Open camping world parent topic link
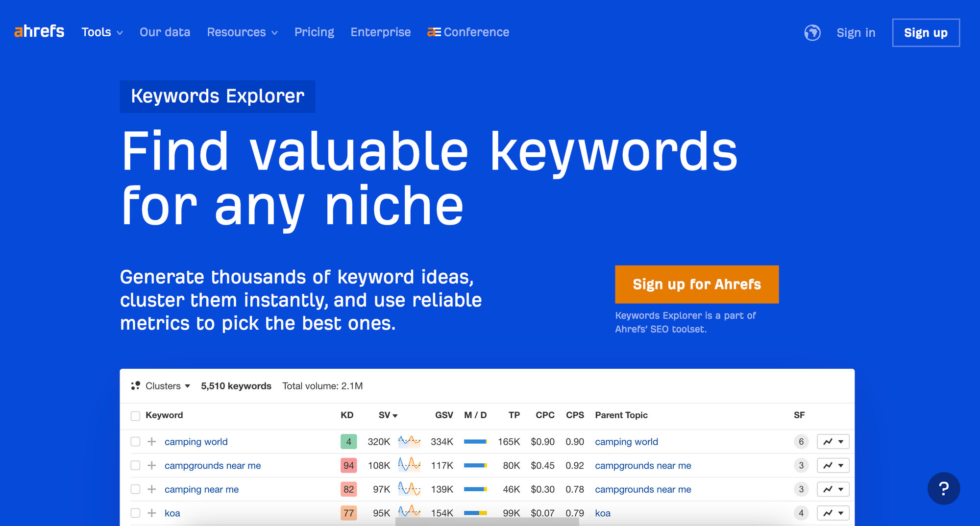The height and width of the screenshot is (526, 980). pos(626,442)
